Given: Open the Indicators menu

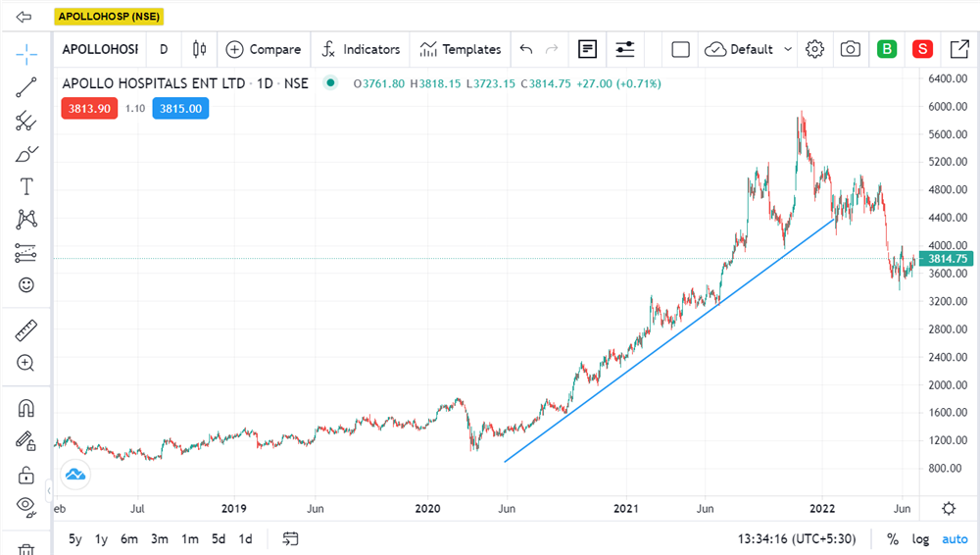Looking at the screenshot, I should coord(361,49).
